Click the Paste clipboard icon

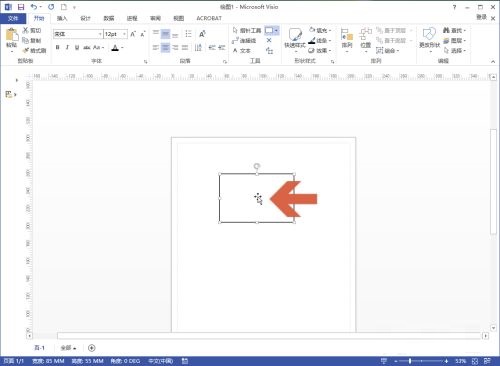[x=11, y=35]
